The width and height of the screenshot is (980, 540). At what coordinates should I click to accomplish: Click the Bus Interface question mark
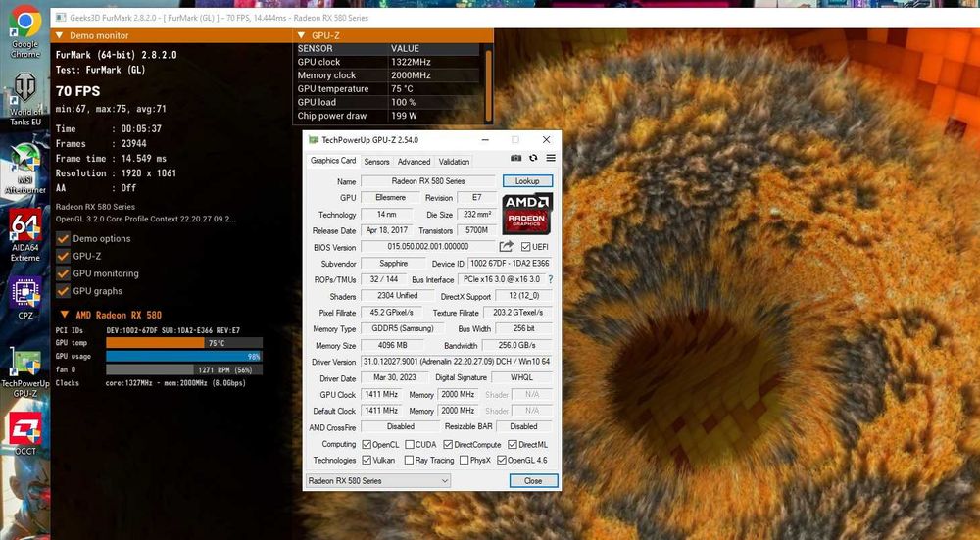(551, 279)
